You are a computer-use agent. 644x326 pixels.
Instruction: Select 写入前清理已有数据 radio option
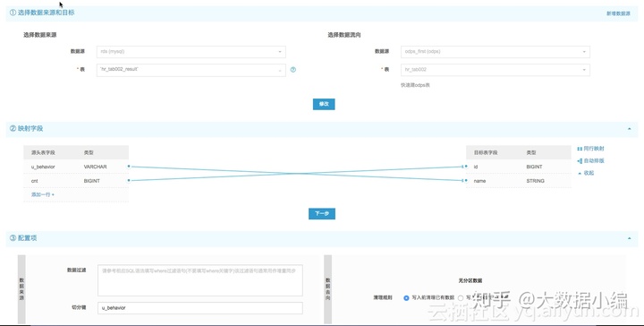[406, 297]
